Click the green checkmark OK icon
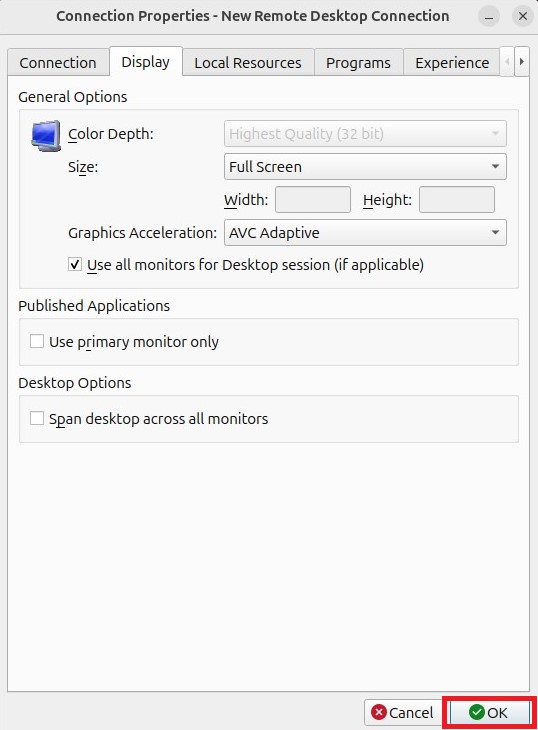Image resolution: width=538 pixels, height=730 pixels. (x=477, y=711)
